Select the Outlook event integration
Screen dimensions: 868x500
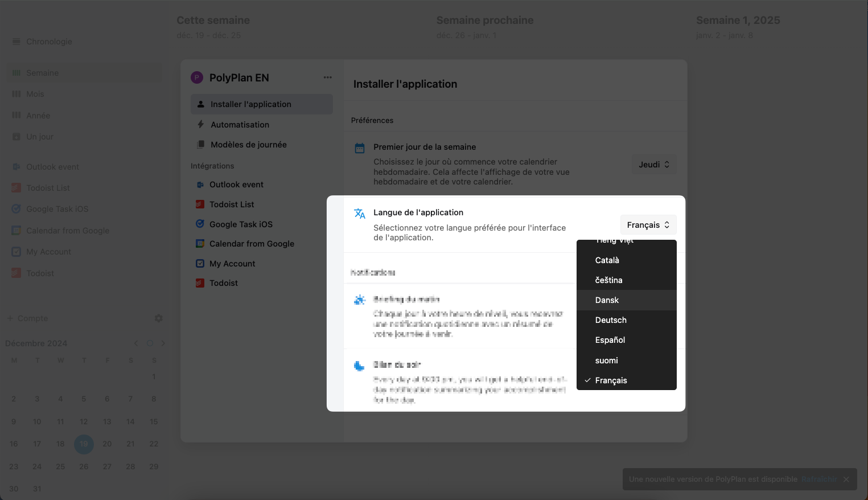pos(236,185)
